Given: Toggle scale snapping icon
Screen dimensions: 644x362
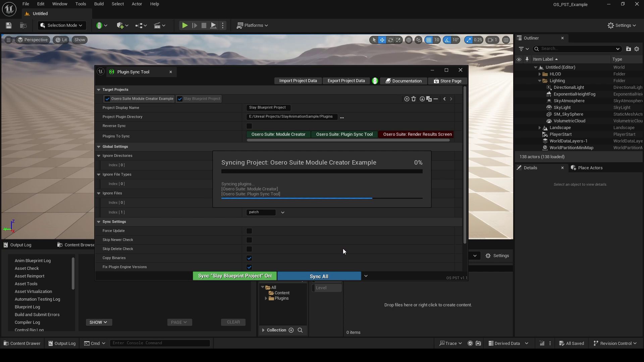Looking at the screenshot, I should [469, 40].
